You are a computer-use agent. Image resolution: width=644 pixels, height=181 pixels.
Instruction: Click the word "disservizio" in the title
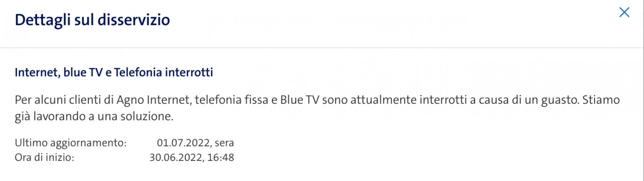click(x=134, y=20)
